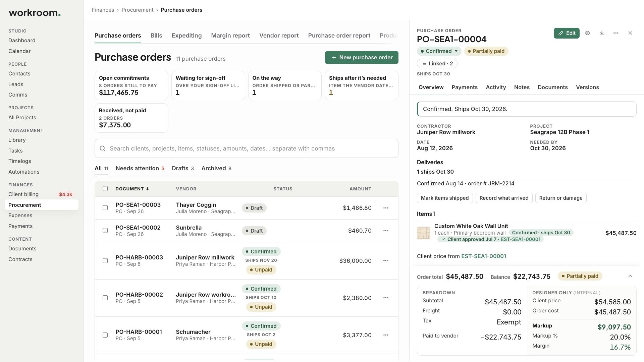Collapse the order total breakdown chevron
The image size is (644, 362).
pos(630,276)
